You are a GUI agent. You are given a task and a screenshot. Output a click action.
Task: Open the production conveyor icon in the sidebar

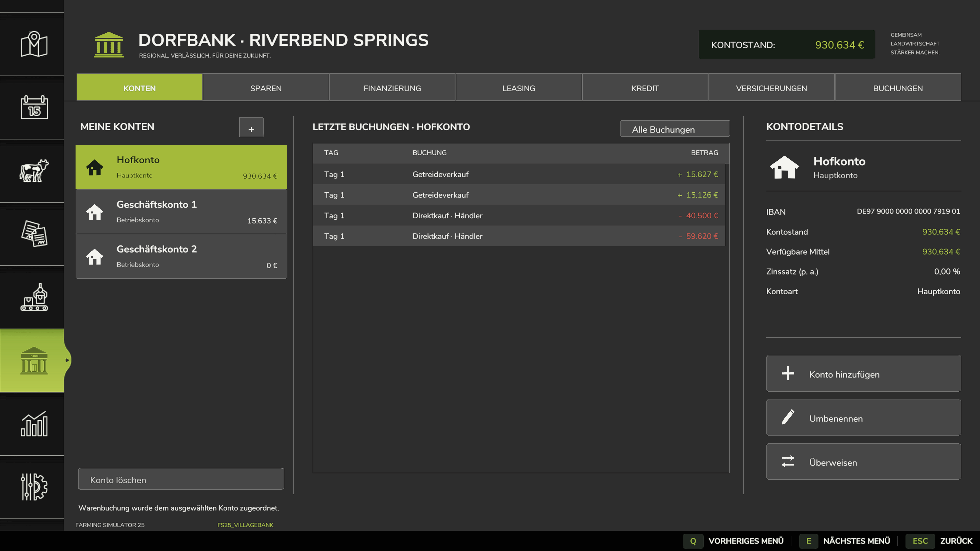point(34,297)
